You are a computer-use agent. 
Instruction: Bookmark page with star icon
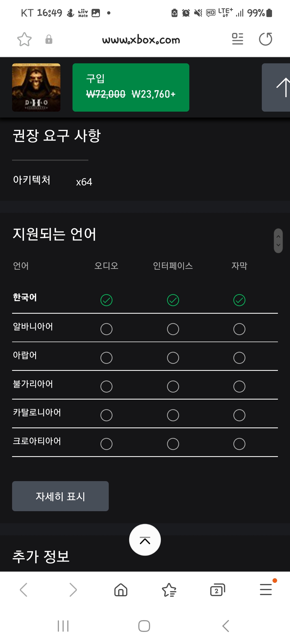click(x=24, y=39)
